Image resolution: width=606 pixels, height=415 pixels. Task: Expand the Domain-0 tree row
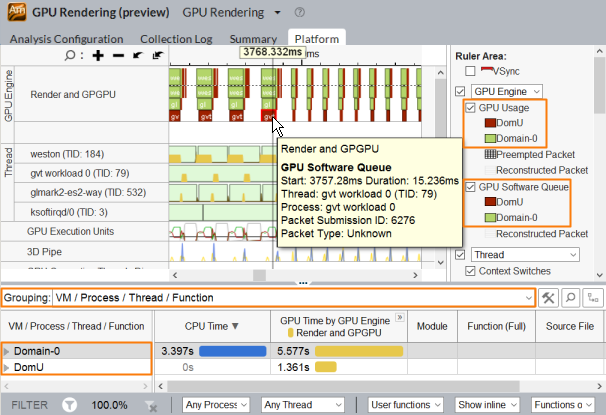6,351
